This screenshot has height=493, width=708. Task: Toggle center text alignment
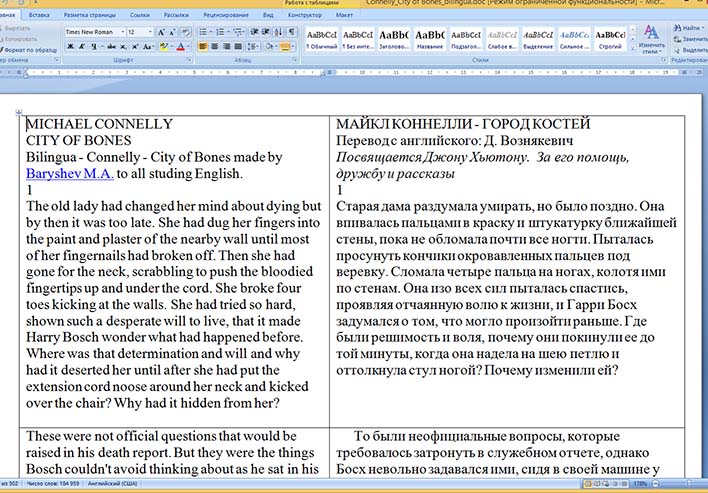click(x=214, y=46)
